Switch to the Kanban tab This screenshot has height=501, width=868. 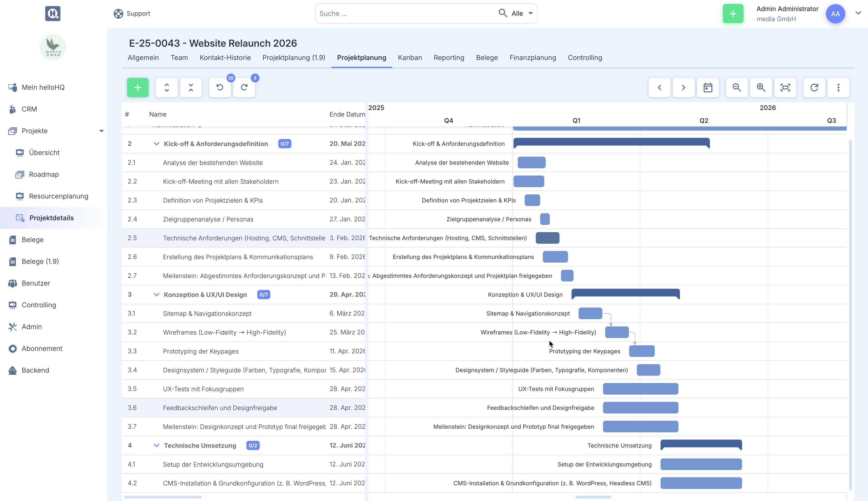coord(410,58)
